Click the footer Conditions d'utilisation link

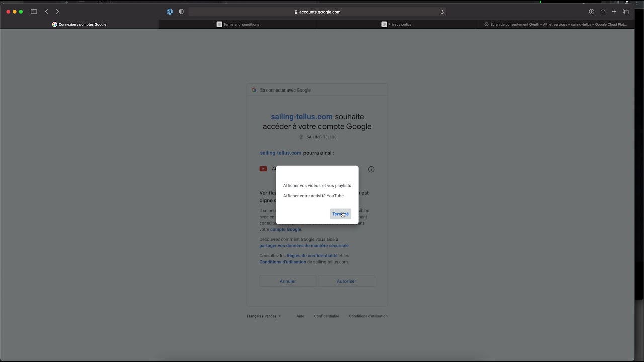coord(368,316)
